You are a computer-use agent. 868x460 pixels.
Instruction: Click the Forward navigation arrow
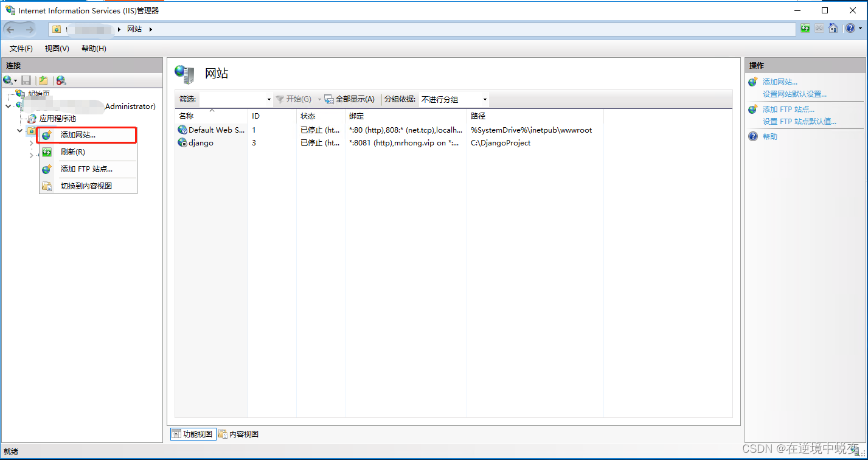[x=29, y=29]
